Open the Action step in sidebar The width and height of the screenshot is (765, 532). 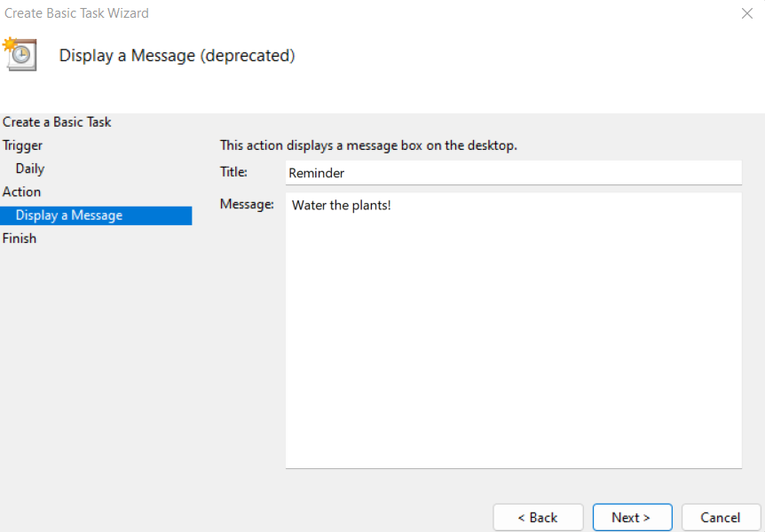point(21,192)
